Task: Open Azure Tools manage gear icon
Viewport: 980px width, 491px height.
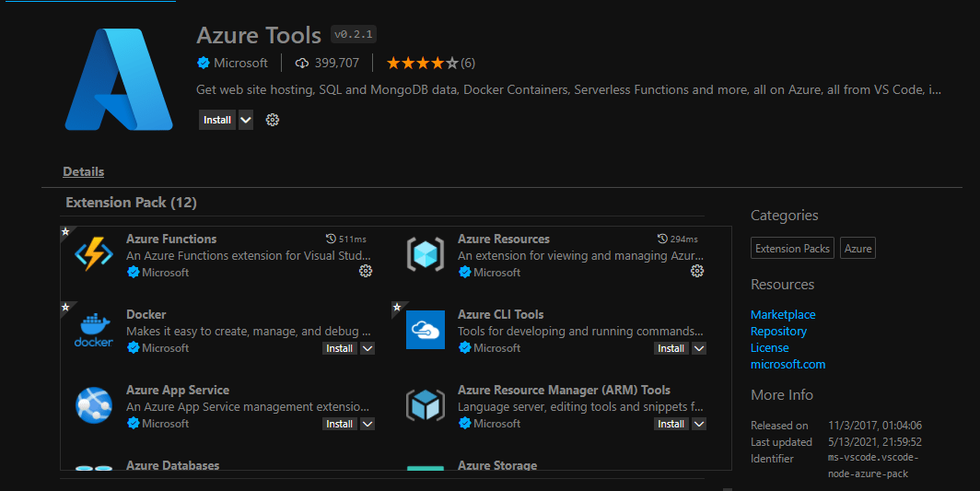Action: coord(273,120)
